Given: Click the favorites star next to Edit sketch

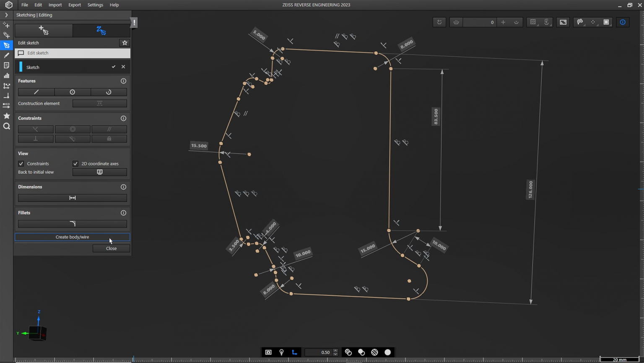Looking at the screenshot, I should coord(124,43).
